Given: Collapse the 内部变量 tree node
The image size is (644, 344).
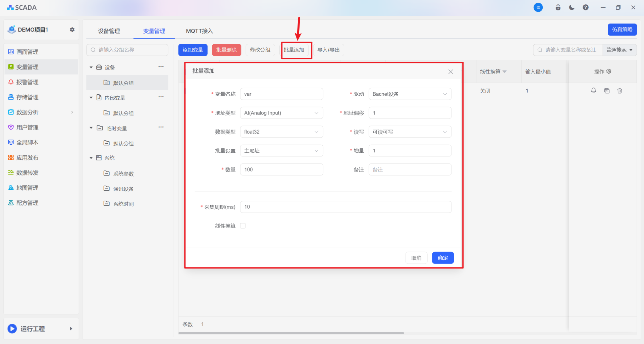Looking at the screenshot, I should 91,98.
